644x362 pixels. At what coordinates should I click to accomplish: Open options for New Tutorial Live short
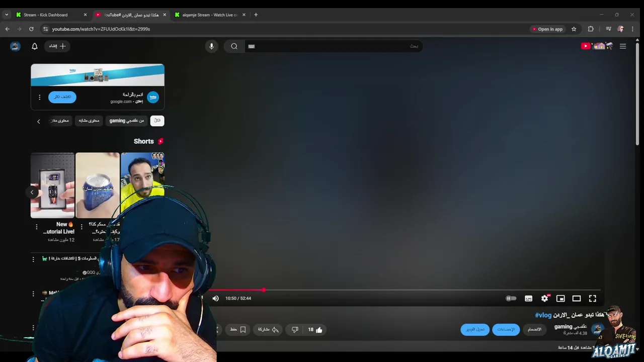[36, 227]
